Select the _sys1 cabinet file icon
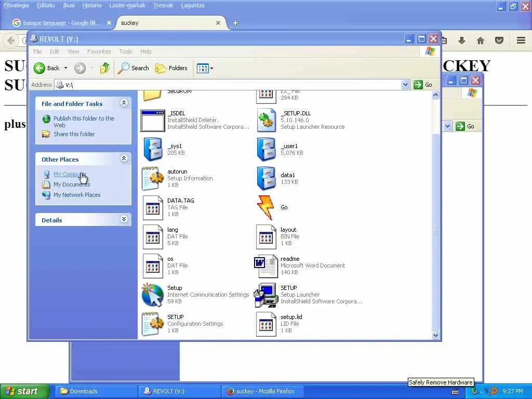This screenshot has height=399, width=532. (153, 149)
